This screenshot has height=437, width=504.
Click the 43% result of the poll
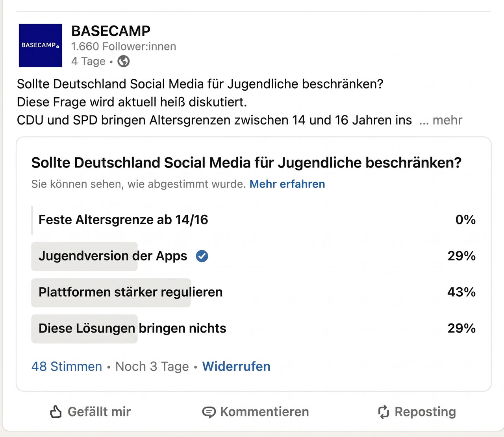(x=461, y=292)
